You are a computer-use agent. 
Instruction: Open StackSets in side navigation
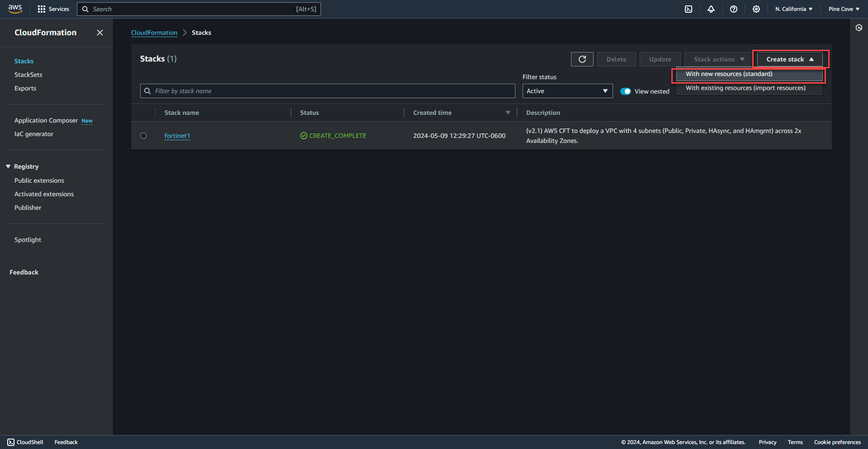click(28, 75)
